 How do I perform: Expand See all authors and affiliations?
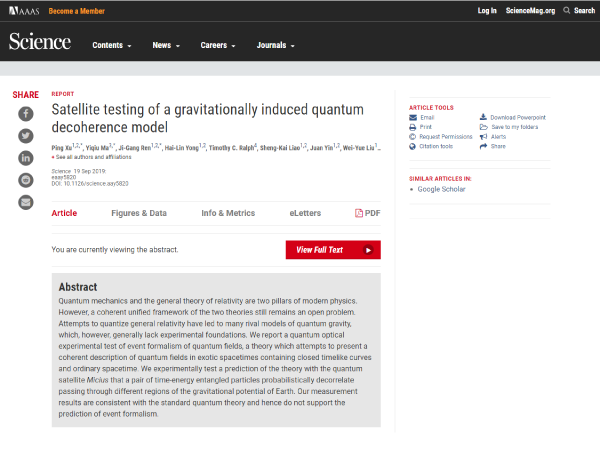click(x=91, y=157)
